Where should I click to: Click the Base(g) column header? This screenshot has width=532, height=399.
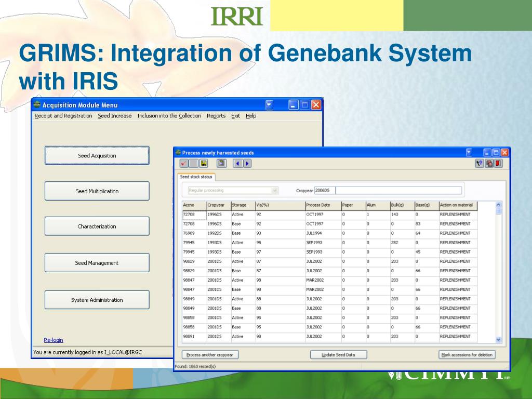pos(427,205)
